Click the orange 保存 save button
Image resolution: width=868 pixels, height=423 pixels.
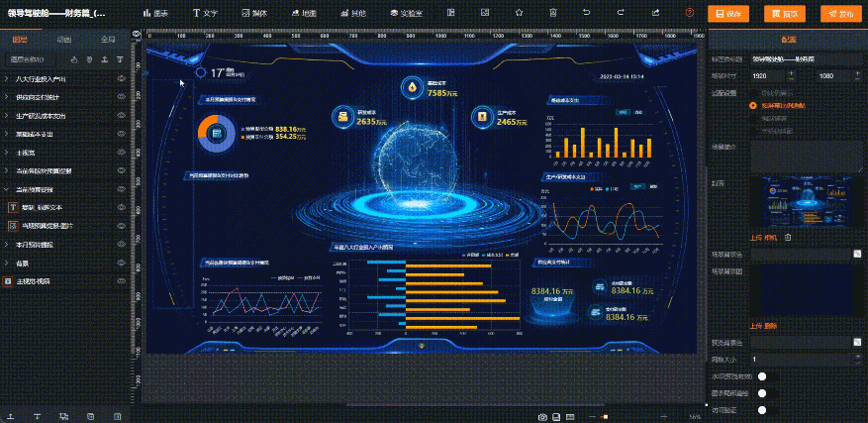(728, 14)
